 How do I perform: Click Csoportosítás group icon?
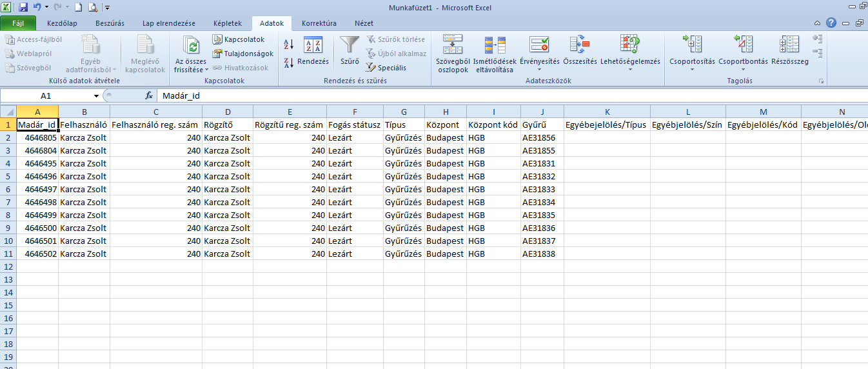(x=692, y=45)
